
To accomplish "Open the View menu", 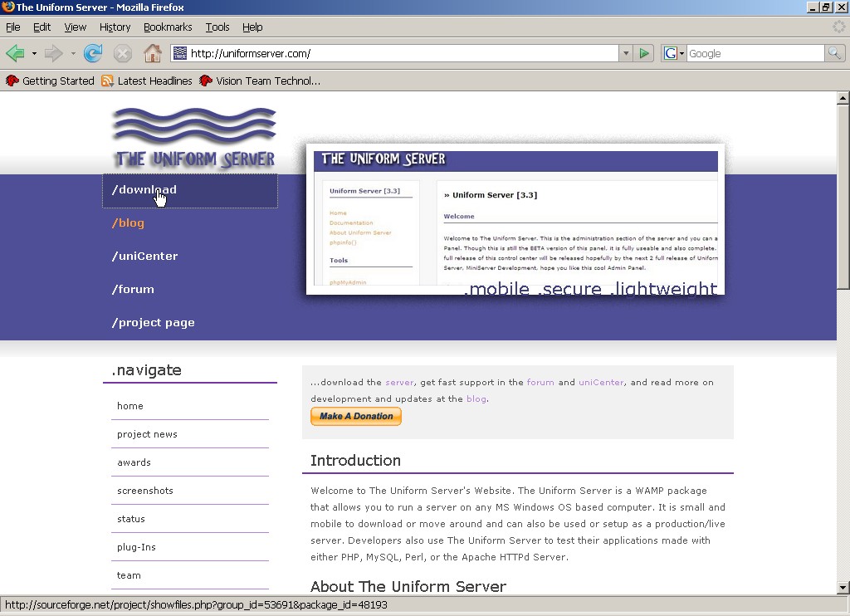I will (76, 27).
